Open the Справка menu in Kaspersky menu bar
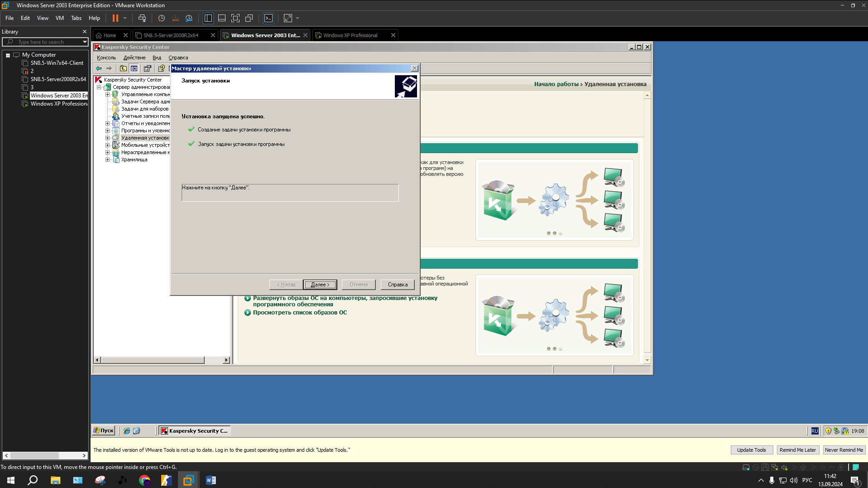868x488 pixels. [x=178, y=58]
